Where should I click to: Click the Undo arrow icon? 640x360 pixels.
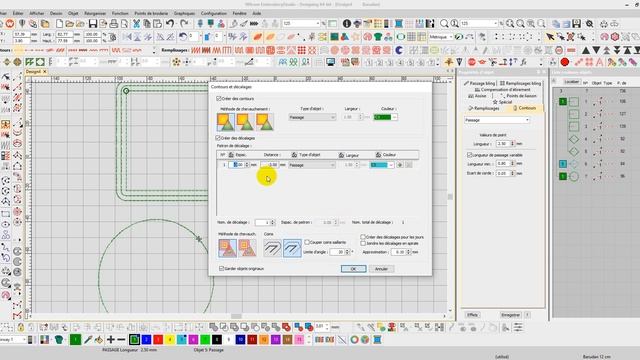point(170,24)
